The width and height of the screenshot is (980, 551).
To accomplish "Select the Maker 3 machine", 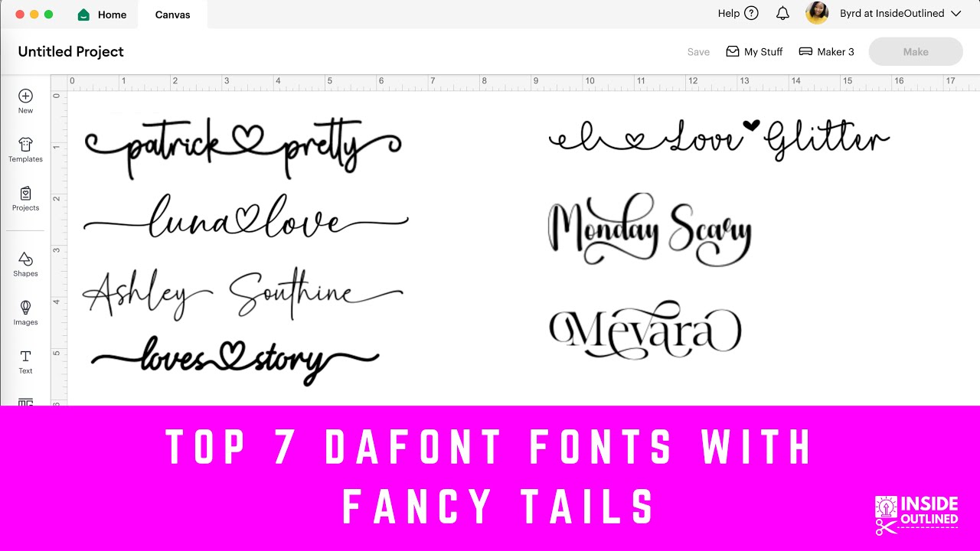I will 826,51.
